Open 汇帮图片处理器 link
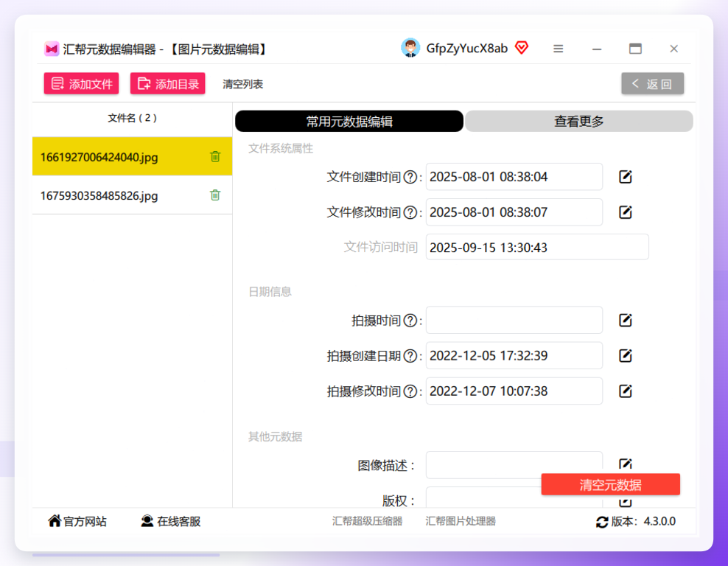Viewport: 728px width, 566px height. (461, 522)
